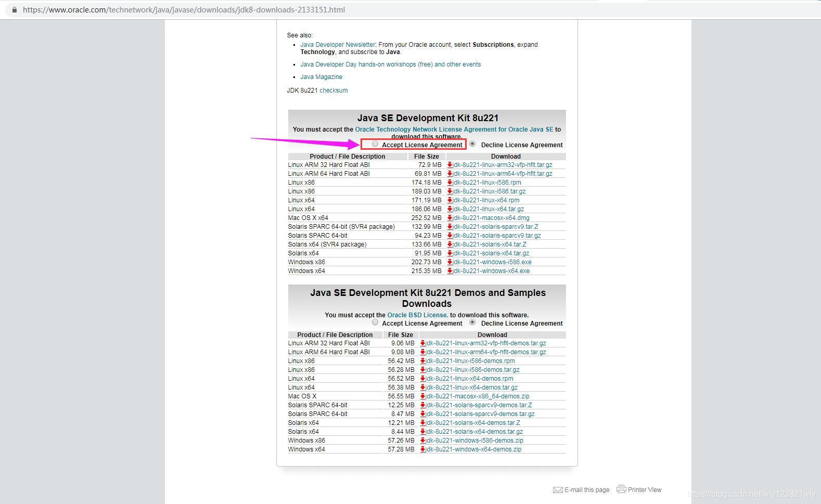Click 'Solaris x64 (SVR4 package)' row text
821x504 pixels.
pyautogui.click(x=327, y=244)
